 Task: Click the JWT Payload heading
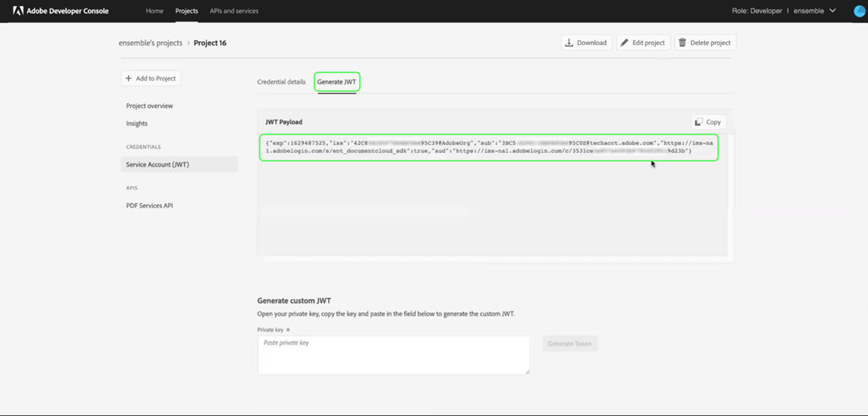pos(284,122)
